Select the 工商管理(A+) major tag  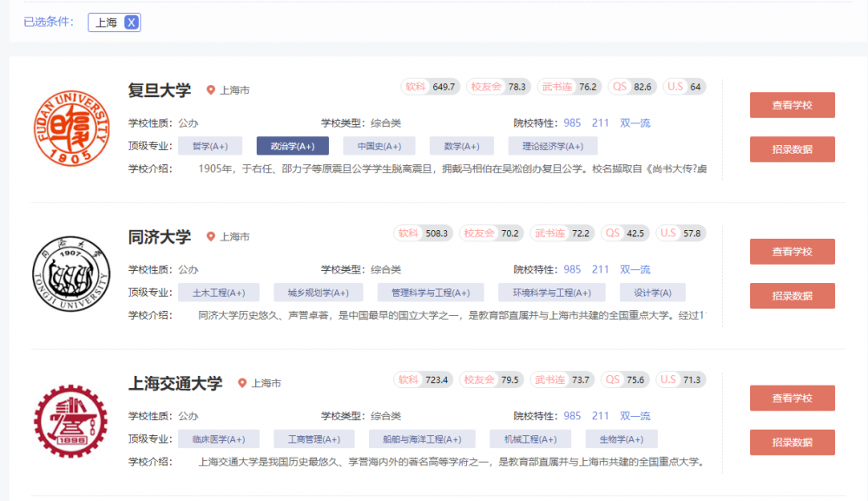[x=314, y=439]
